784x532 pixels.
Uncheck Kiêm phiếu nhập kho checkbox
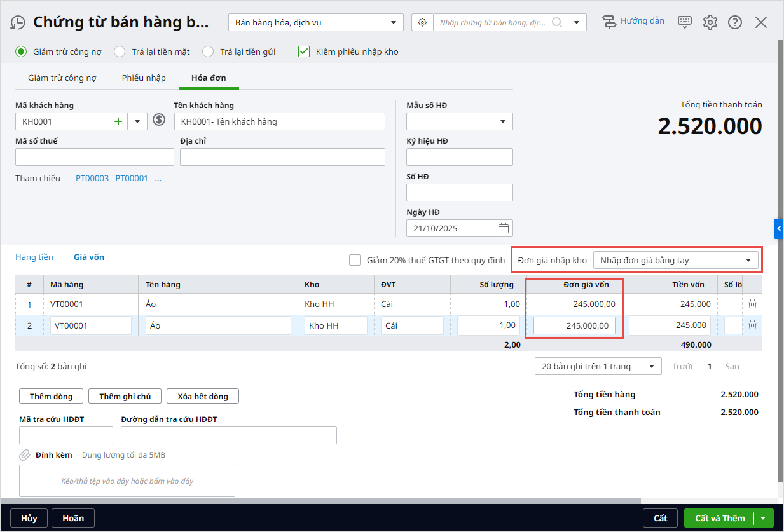coord(304,51)
